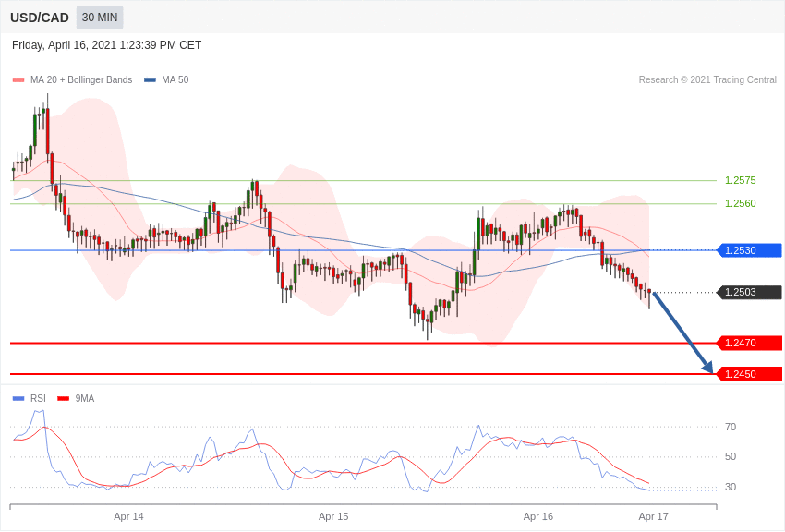The height and width of the screenshot is (532, 785).
Task: Click the Apr 15 date axis label
Action: click(x=333, y=516)
